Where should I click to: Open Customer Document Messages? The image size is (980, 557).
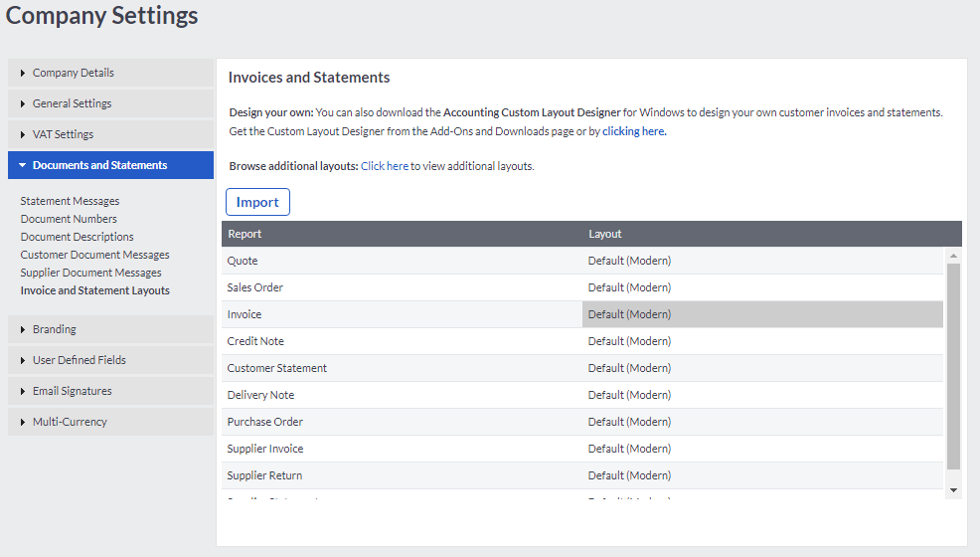[x=94, y=255]
